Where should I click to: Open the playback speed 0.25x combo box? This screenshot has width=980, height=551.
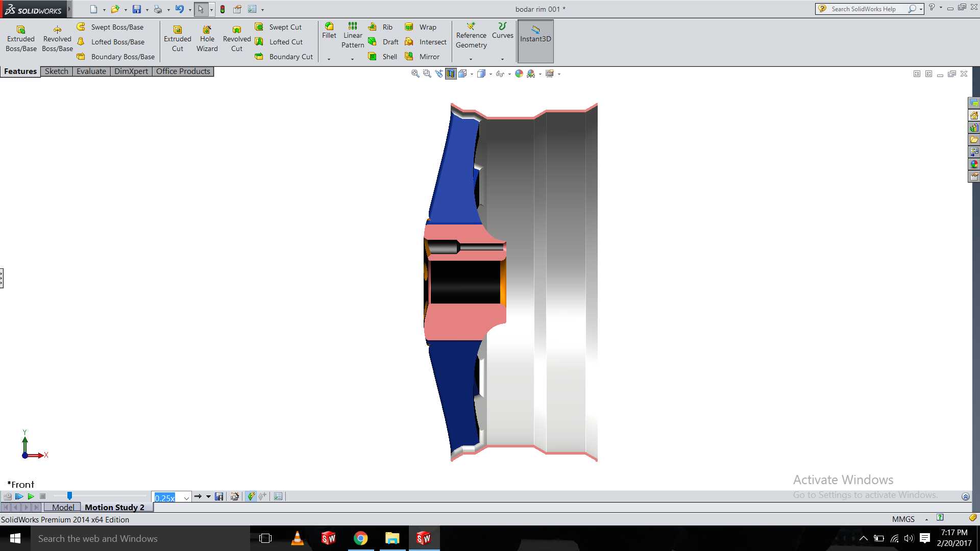coord(172,497)
